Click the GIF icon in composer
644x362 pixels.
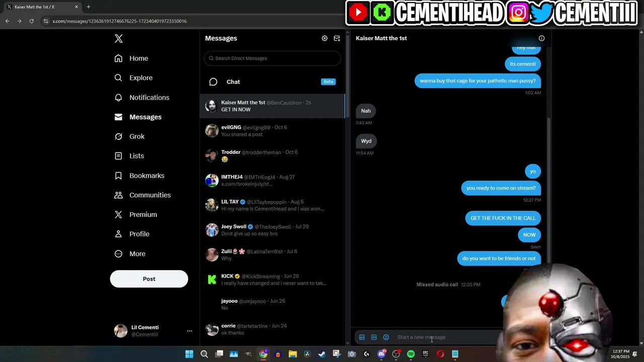coord(374,337)
